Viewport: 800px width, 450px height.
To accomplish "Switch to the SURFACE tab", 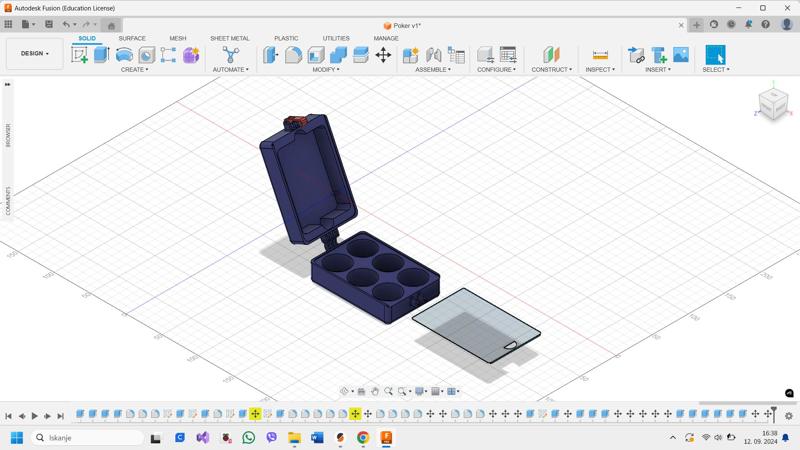I will pos(132,38).
